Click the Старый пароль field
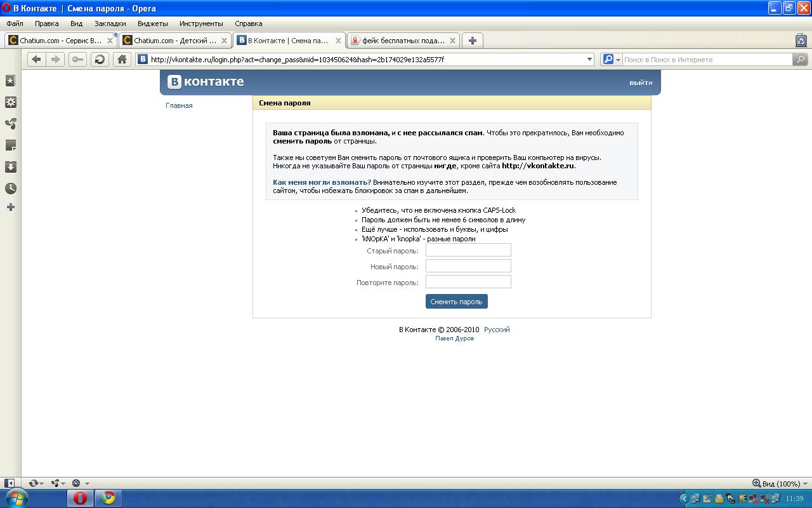The image size is (812, 508). point(468,250)
